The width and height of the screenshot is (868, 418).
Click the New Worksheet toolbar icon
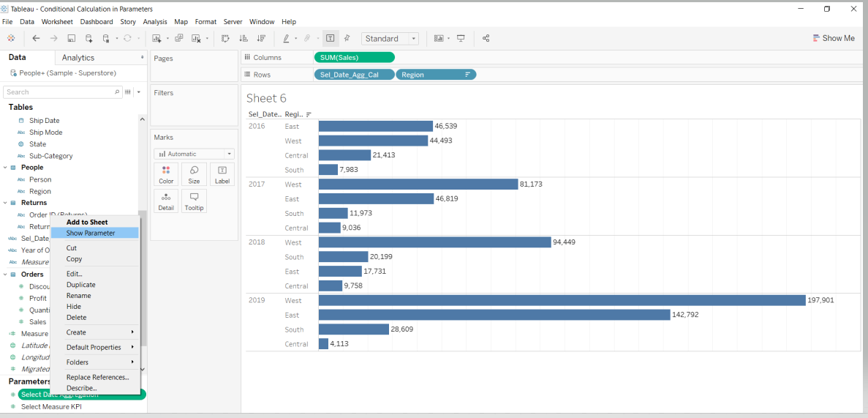[156, 38]
